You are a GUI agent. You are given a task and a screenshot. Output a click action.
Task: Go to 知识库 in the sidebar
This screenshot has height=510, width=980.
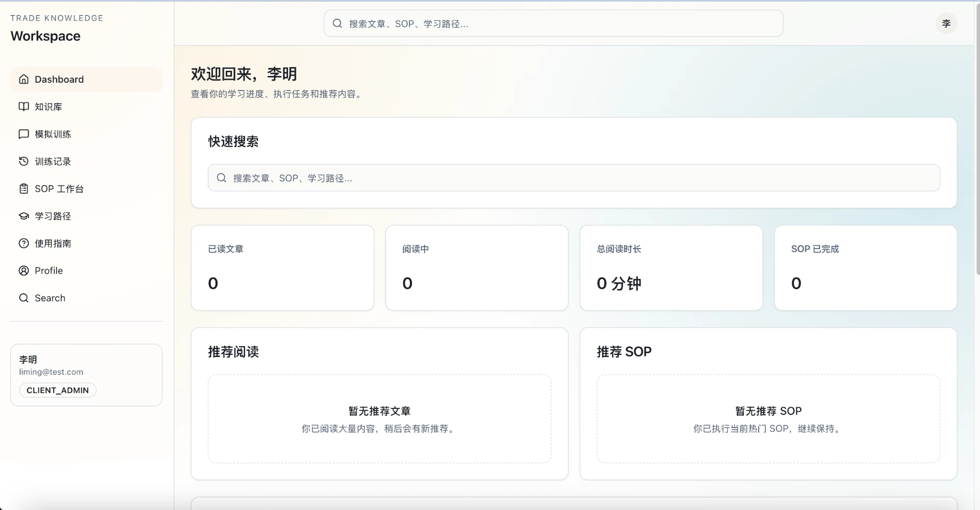[86, 107]
